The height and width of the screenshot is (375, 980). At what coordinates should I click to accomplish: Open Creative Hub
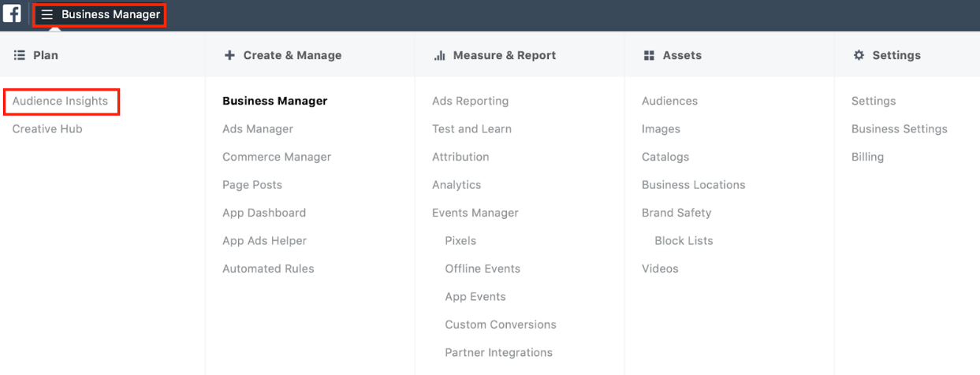click(x=47, y=129)
